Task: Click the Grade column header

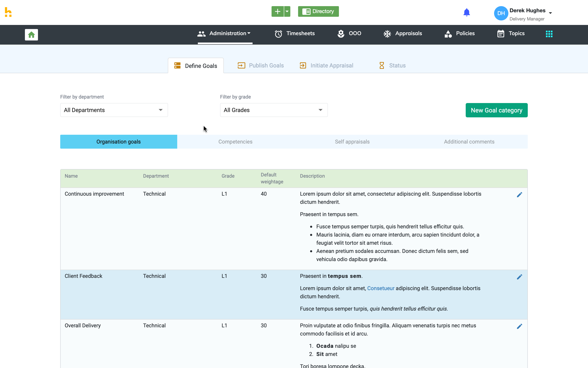Action: (x=228, y=176)
